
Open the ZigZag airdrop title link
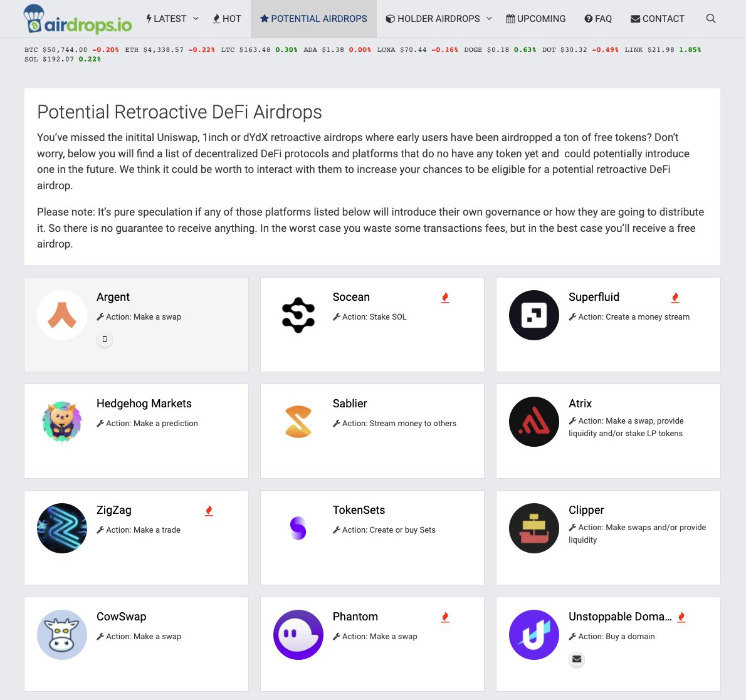(x=113, y=509)
